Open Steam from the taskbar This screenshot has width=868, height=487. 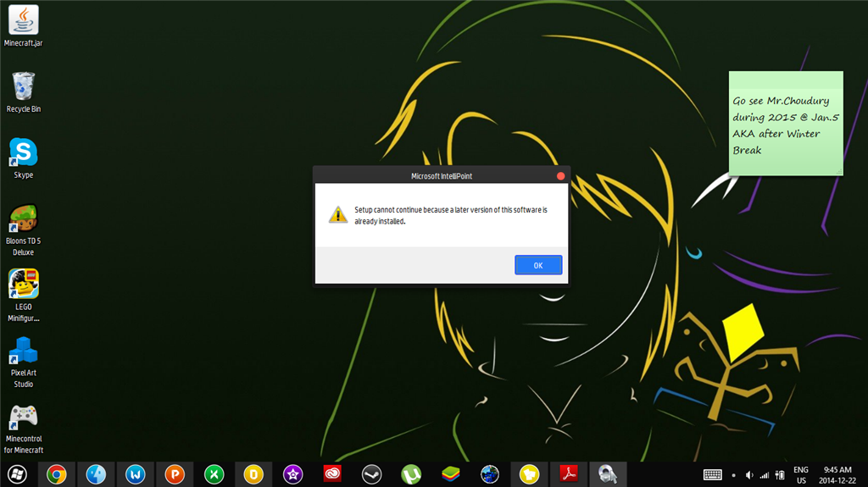[x=371, y=474]
